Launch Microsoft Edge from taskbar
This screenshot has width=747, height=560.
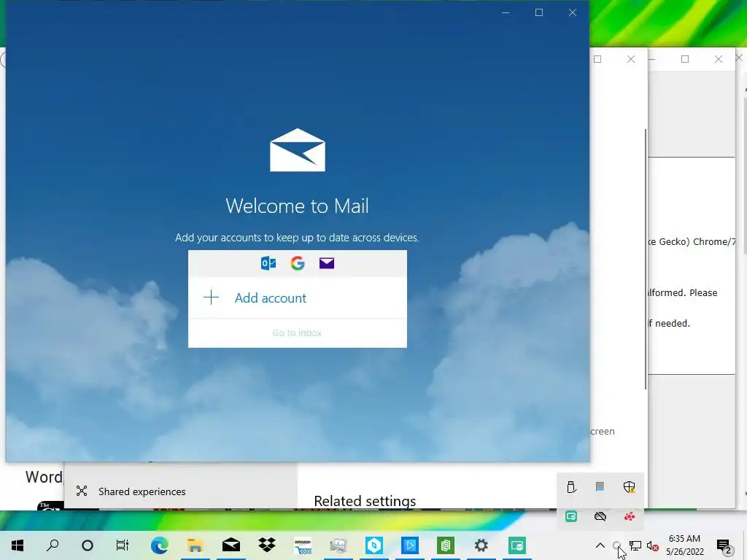click(x=159, y=545)
